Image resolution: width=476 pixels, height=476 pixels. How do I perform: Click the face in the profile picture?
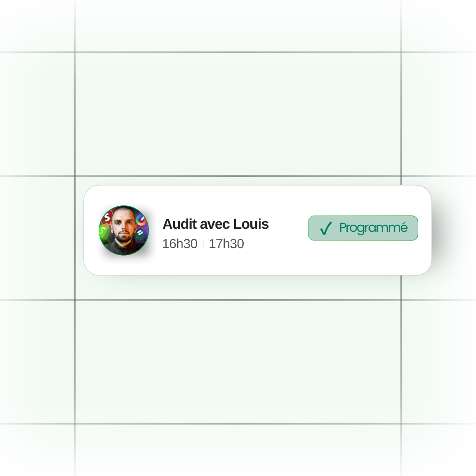coord(123,225)
